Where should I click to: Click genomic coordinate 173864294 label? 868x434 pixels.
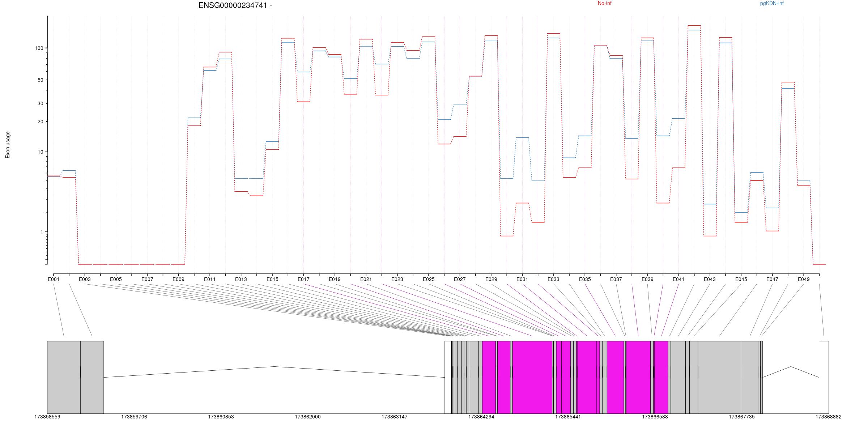(481, 417)
